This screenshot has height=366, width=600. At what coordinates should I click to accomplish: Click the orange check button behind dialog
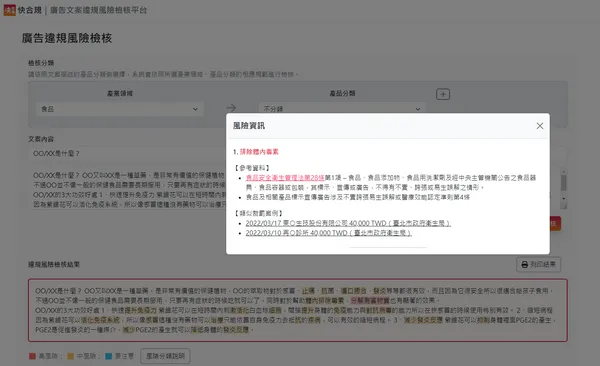tap(555, 224)
